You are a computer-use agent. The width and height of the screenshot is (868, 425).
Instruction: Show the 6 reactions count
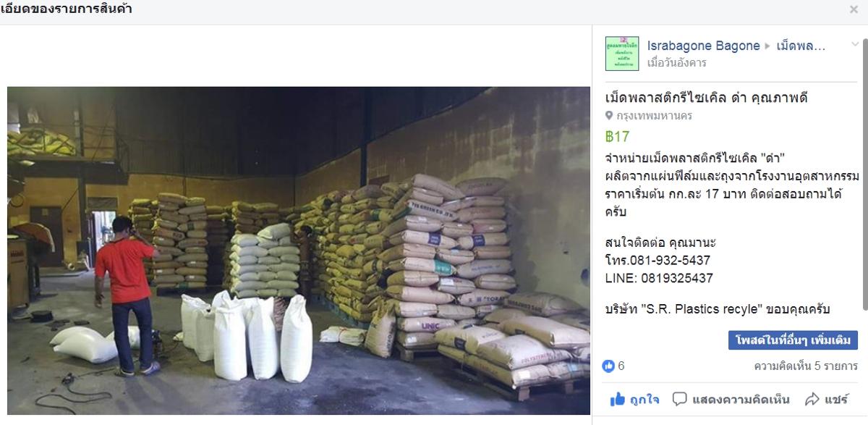pos(621,366)
